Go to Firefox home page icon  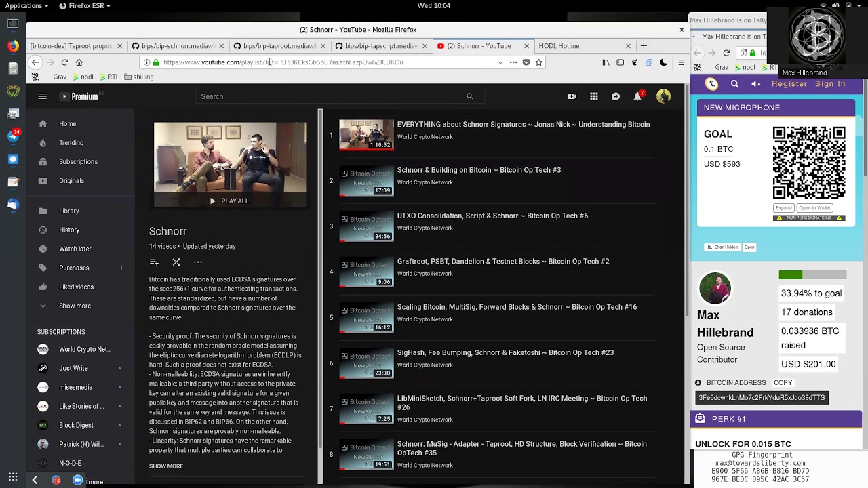coord(79,62)
